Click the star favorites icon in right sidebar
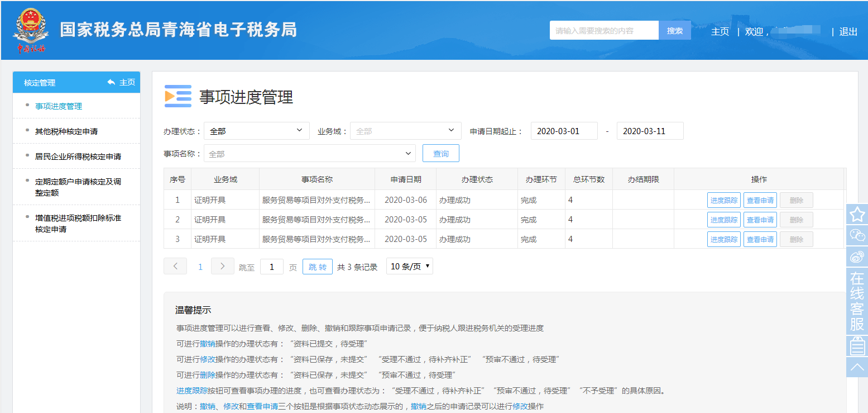 tap(857, 215)
